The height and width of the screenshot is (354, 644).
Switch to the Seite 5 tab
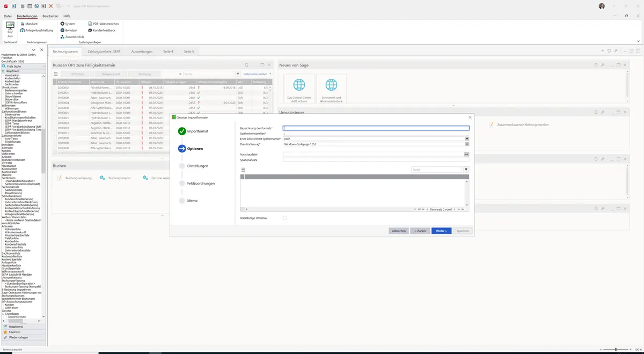click(x=189, y=51)
